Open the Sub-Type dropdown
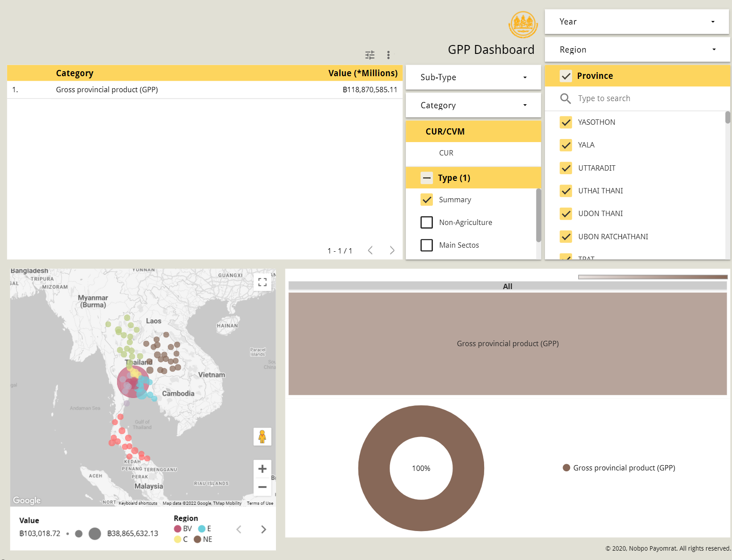Viewport: 732px width, 560px height. [x=473, y=77]
